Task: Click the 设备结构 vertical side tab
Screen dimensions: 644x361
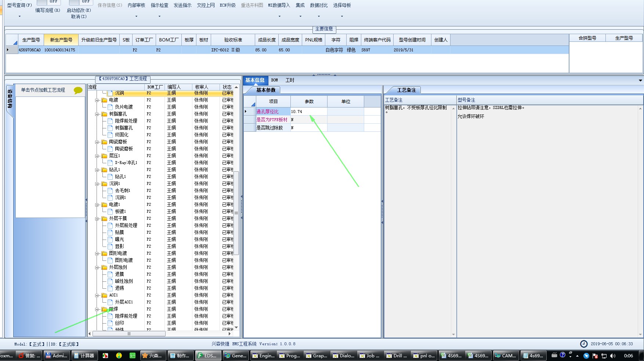Action: (10, 99)
